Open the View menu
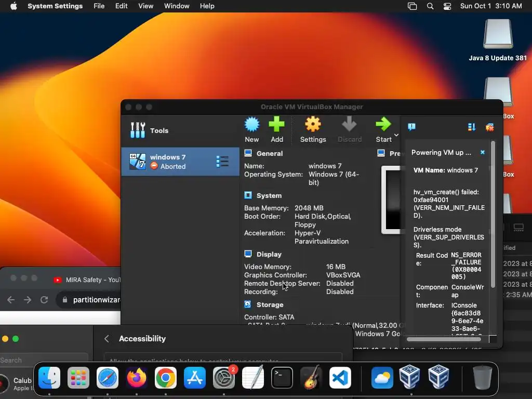532x399 pixels. click(145, 6)
